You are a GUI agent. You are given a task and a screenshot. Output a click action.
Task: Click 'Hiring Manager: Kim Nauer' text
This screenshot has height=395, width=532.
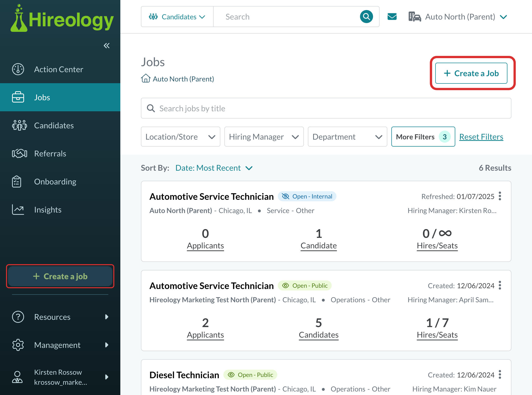pos(454,389)
